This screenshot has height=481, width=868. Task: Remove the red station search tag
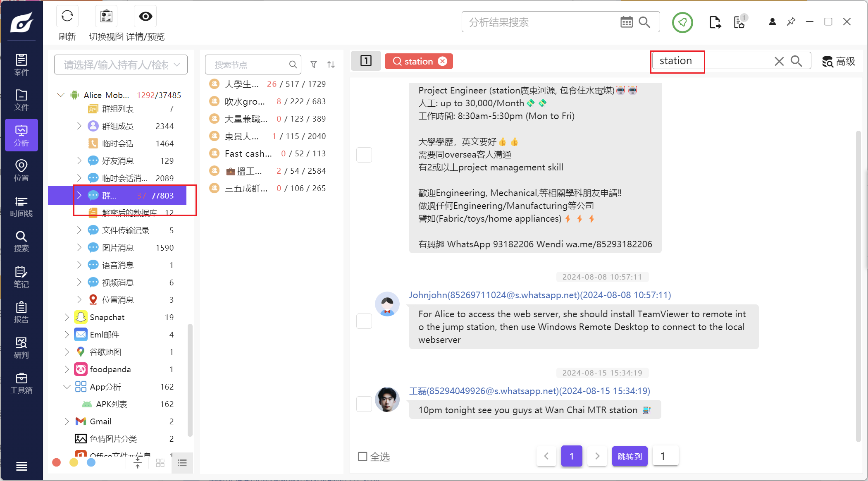(x=443, y=61)
